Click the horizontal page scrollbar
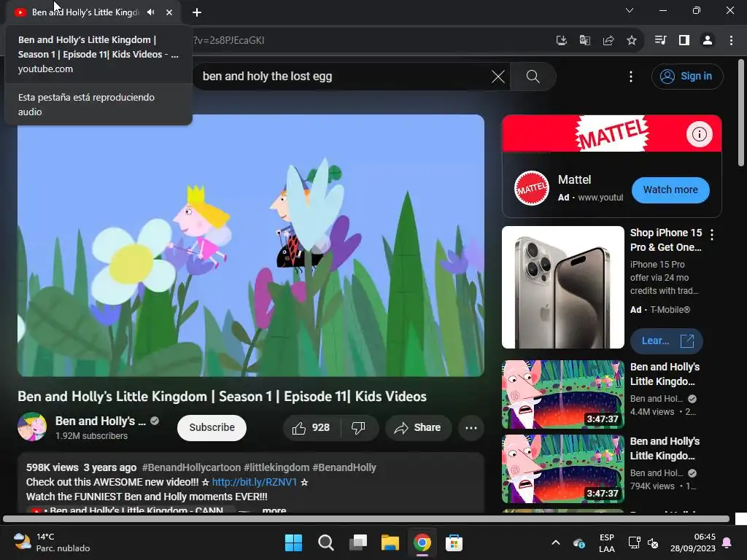 click(x=365, y=519)
